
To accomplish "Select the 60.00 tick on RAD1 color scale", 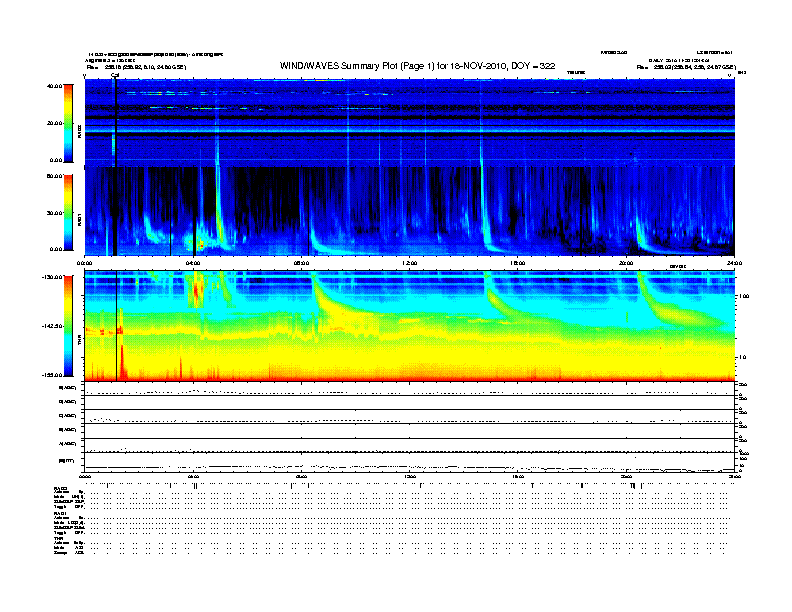I will coord(54,176).
